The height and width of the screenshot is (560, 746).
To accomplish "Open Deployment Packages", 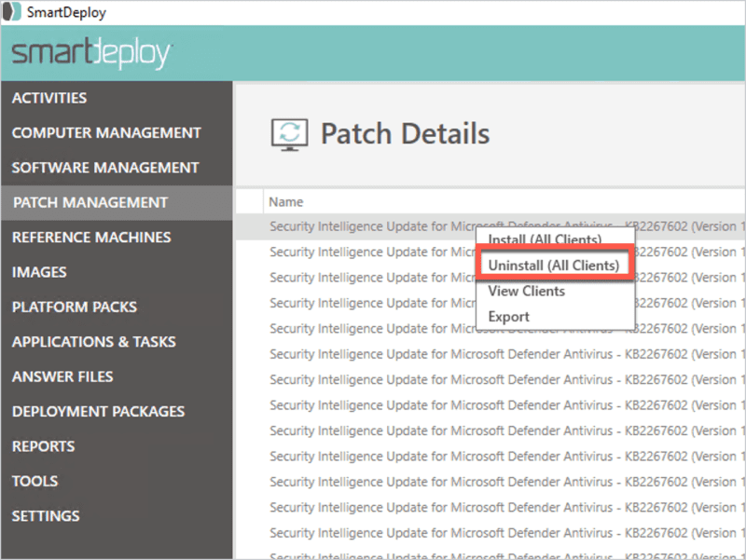I will [x=99, y=411].
